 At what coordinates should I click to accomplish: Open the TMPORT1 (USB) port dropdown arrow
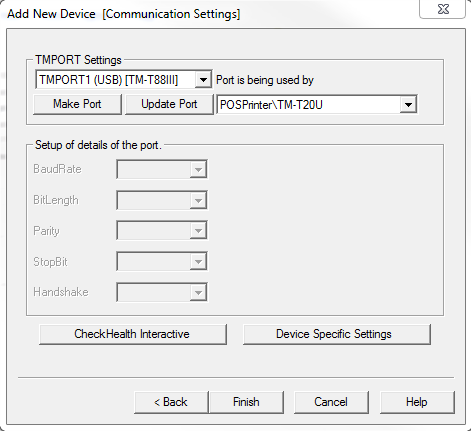click(x=203, y=80)
